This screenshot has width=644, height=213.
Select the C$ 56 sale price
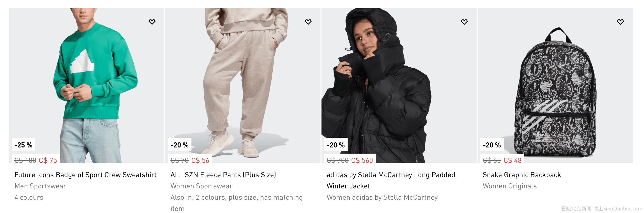(x=200, y=161)
